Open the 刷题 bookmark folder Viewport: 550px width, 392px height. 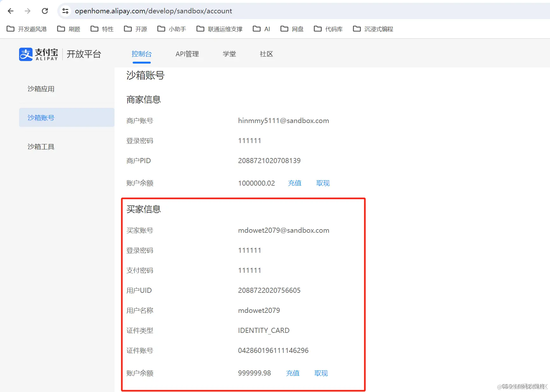[69, 29]
